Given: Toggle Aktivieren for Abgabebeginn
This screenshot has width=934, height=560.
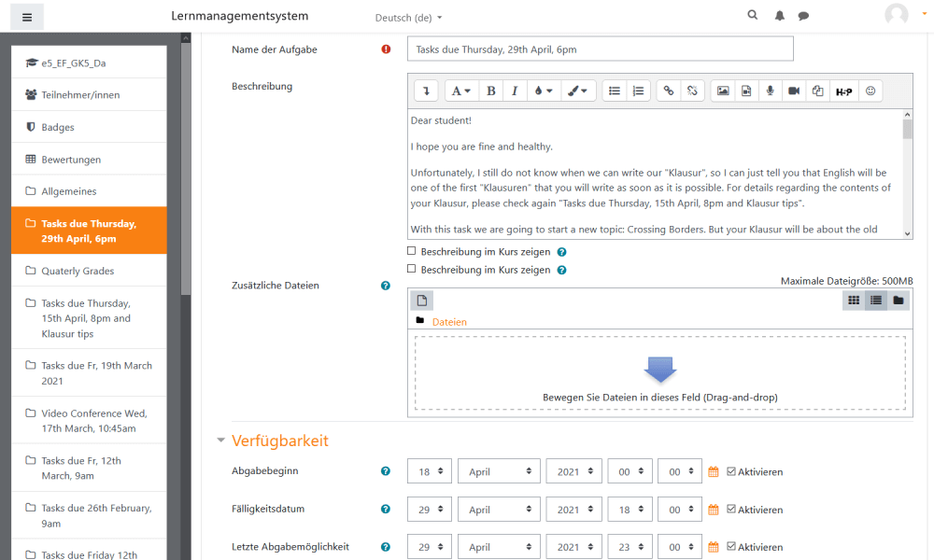Looking at the screenshot, I should click(731, 471).
